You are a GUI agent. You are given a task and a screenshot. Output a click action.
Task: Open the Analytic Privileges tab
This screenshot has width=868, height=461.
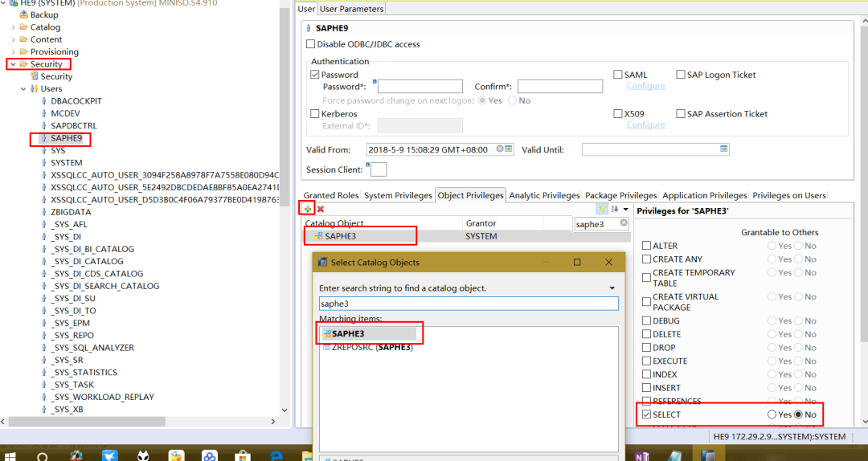tap(544, 195)
